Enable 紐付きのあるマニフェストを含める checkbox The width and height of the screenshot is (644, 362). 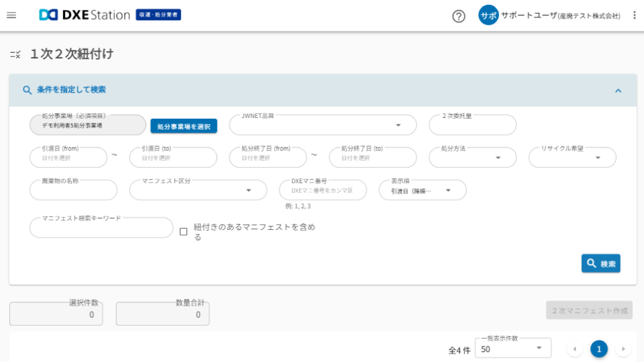point(183,232)
